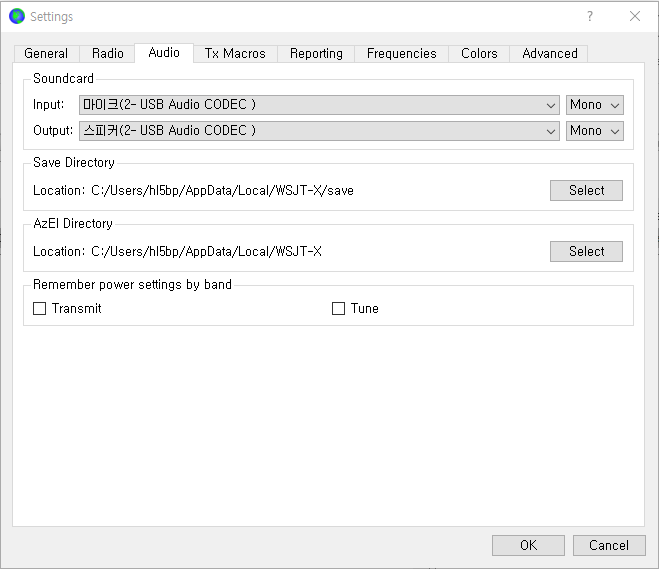This screenshot has height=569, width=659.
Task: Show the Colors tab
Action: [479, 54]
